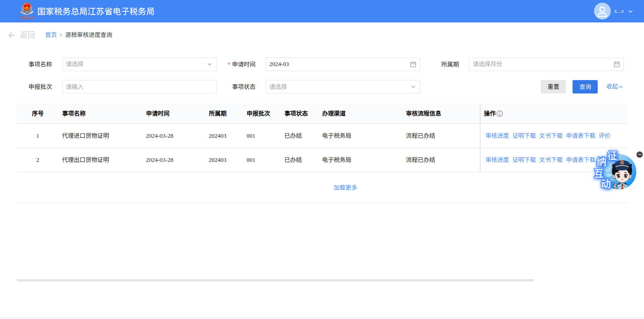Collapse the filter panel via 收起
The height and width of the screenshot is (319, 644).
point(614,86)
